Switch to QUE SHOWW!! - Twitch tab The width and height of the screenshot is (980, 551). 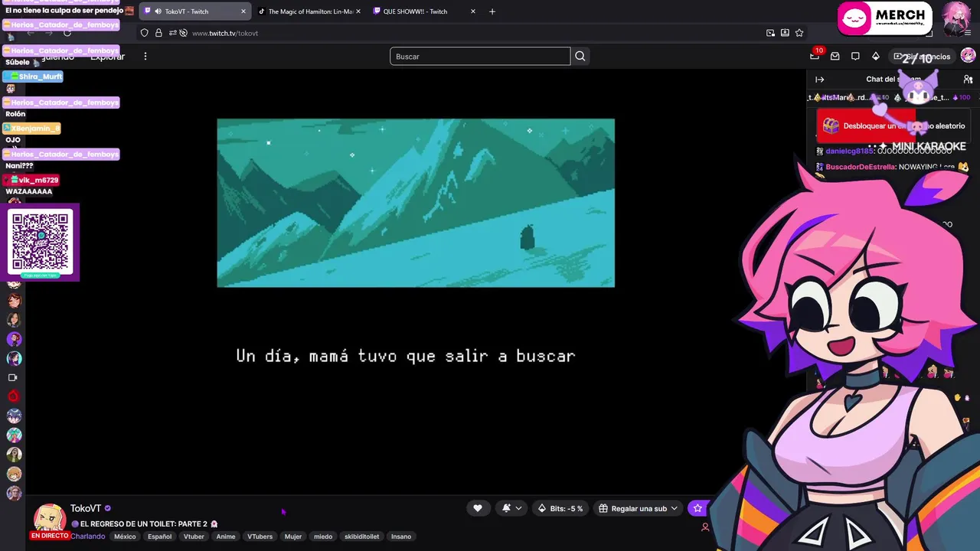[x=423, y=11]
